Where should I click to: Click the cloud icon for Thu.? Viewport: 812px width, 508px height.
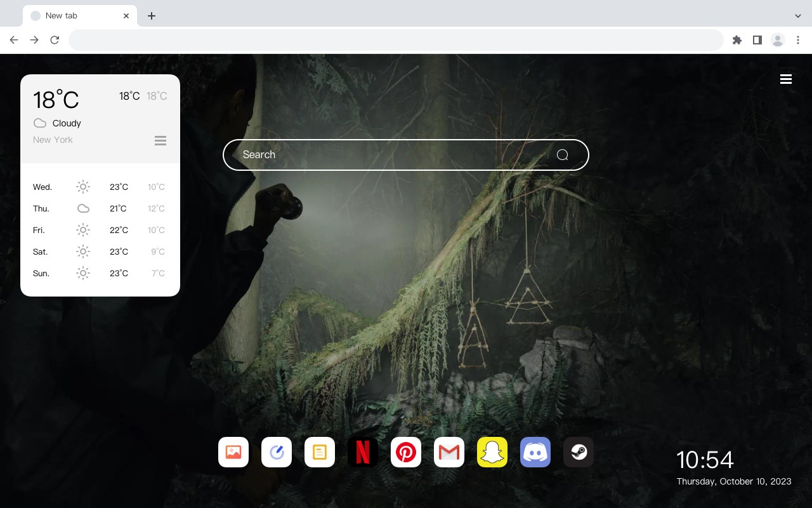click(83, 208)
